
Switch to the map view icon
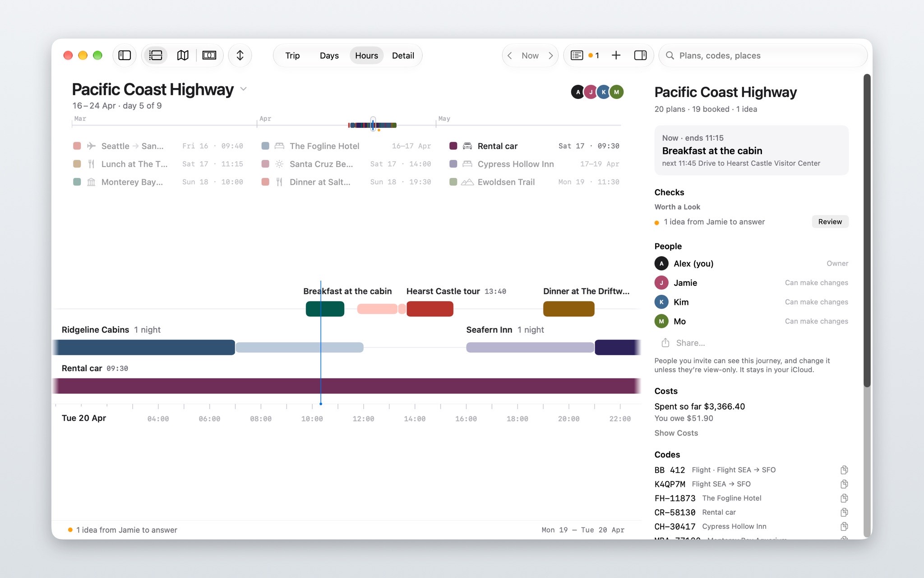(183, 56)
